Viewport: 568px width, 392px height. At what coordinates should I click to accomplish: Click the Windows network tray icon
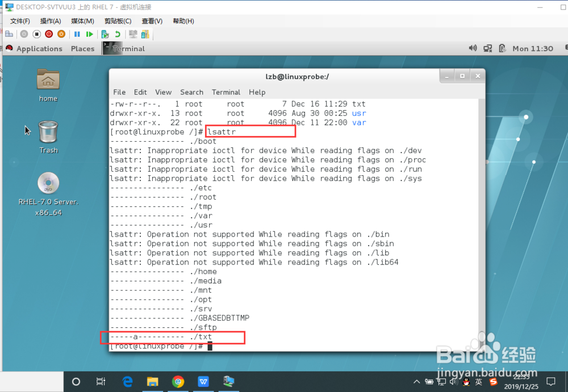(x=441, y=381)
